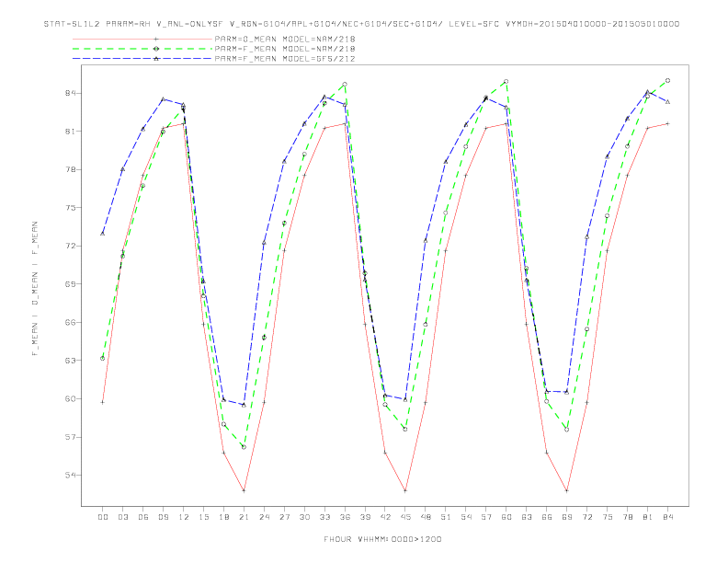Click y-axis tick label 81
The height and width of the screenshot is (563, 728).
point(70,132)
